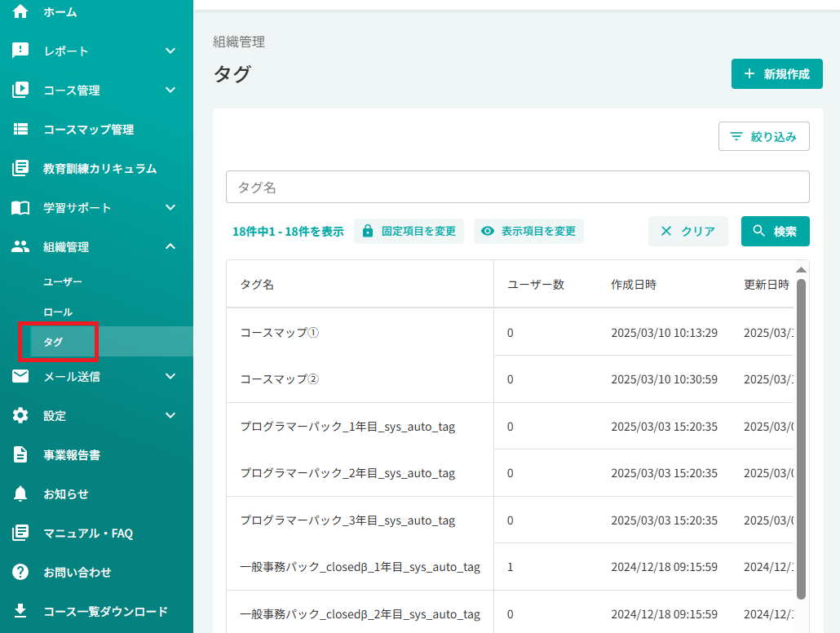The image size is (840, 633).
Task: Select 一般事務パック_closedβ_2年目_sys_auto_tag row
Action: 510,612
